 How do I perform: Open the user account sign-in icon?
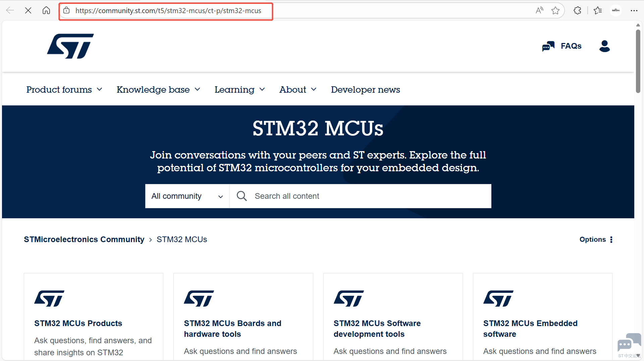click(x=604, y=46)
